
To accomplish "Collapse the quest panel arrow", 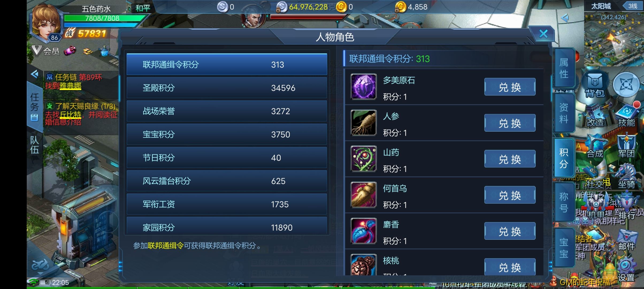I will (x=35, y=74).
